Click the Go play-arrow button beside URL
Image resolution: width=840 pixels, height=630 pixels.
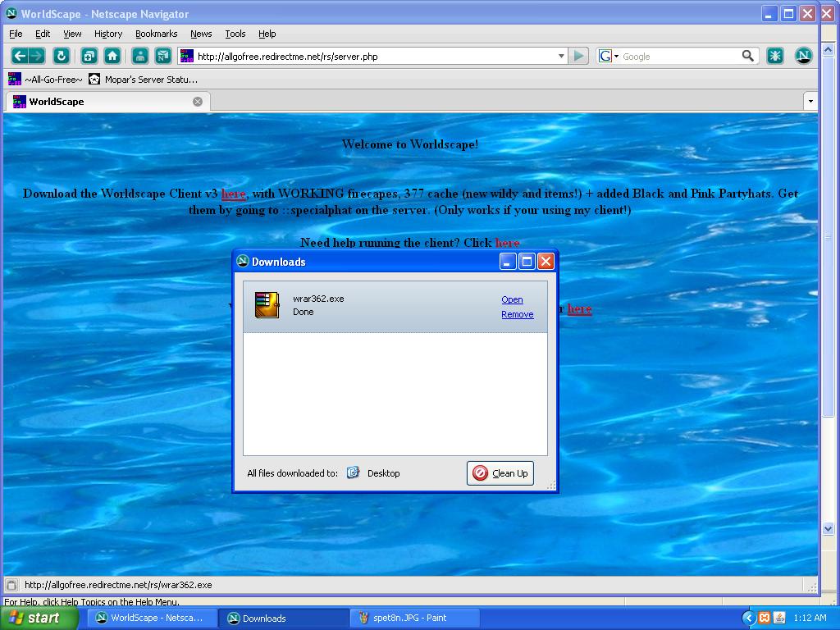[578, 56]
